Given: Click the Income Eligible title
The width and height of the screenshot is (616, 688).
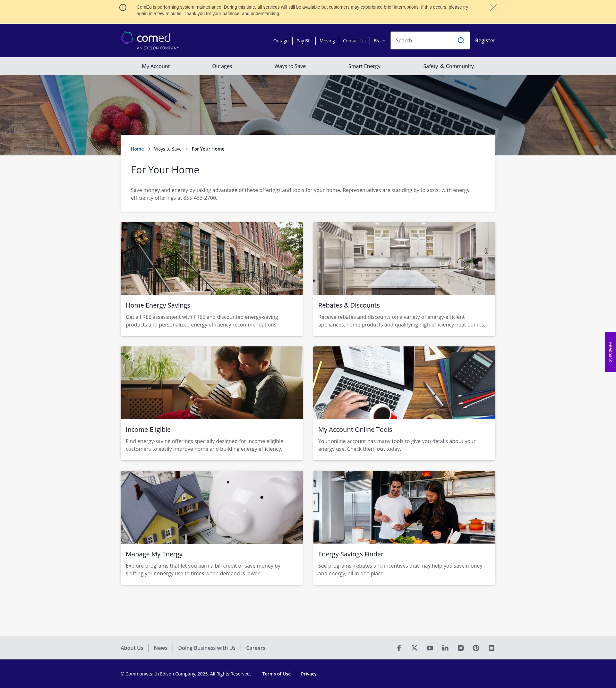Looking at the screenshot, I should pyautogui.click(x=148, y=430).
